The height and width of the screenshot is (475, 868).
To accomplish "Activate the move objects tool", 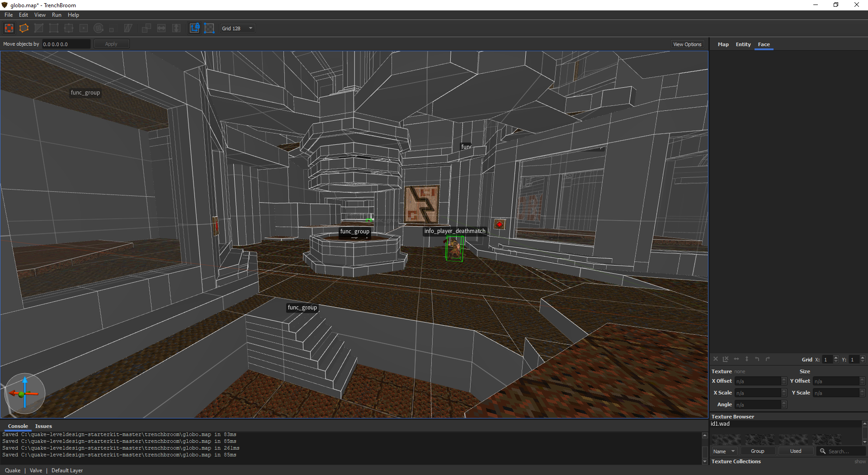I will 9,28.
